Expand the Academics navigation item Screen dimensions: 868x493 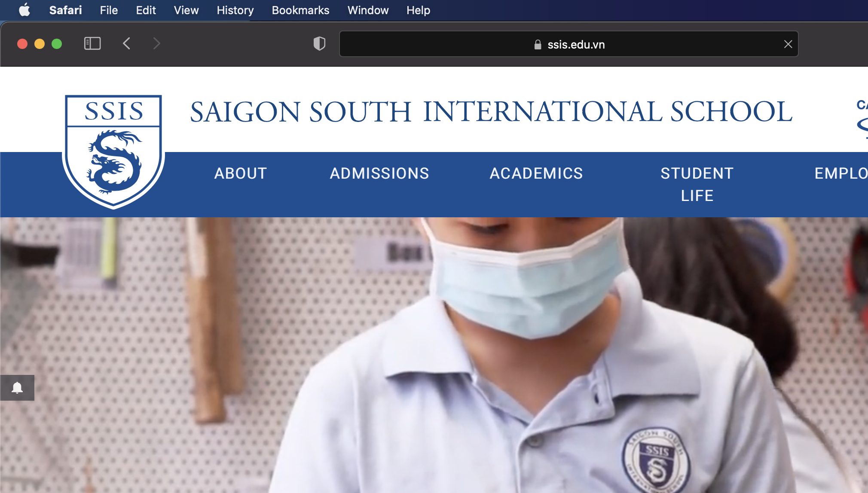(x=536, y=173)
